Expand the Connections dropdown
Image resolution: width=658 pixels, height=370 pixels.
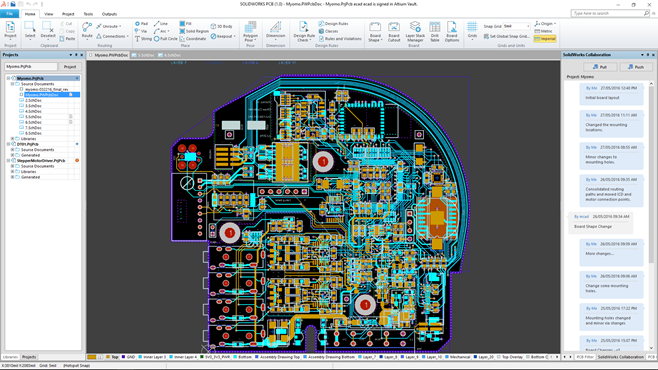click(112, 36)
